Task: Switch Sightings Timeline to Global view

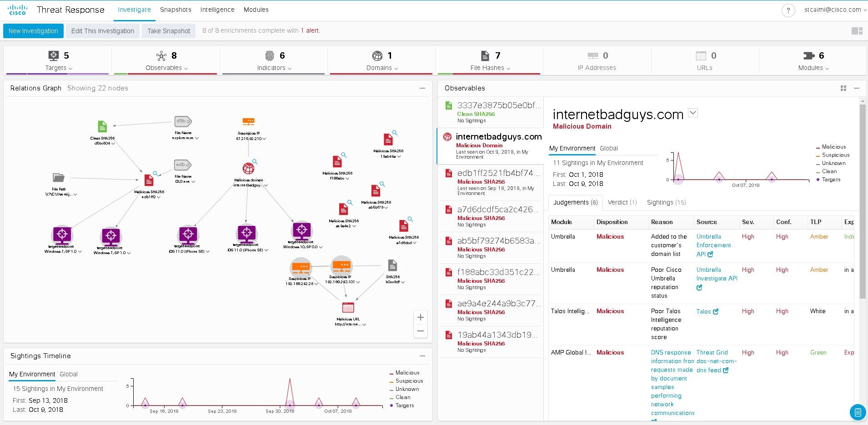Action: tap(69, 374)
